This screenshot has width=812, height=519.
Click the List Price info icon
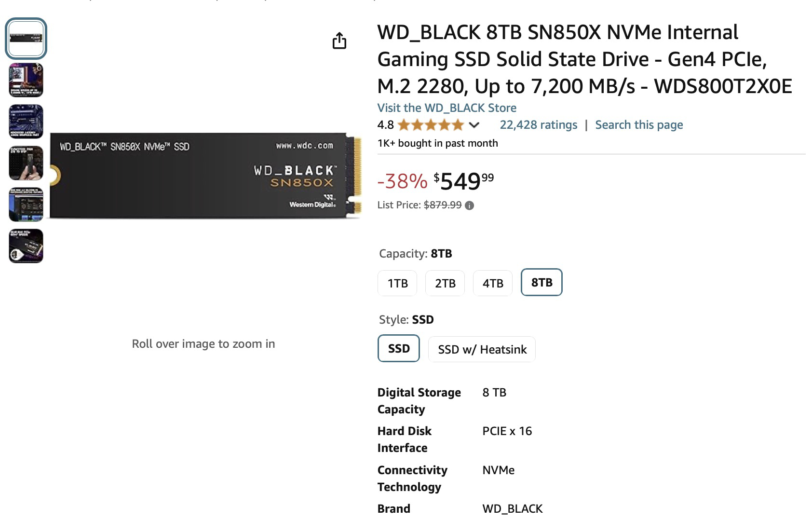coord(469,205)
